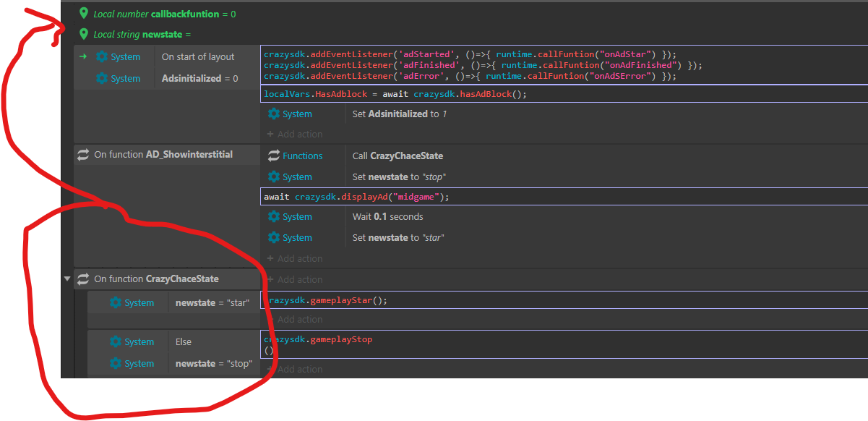
Task: Select the newstate = "stop" condition text
Action: coord(213,363)
